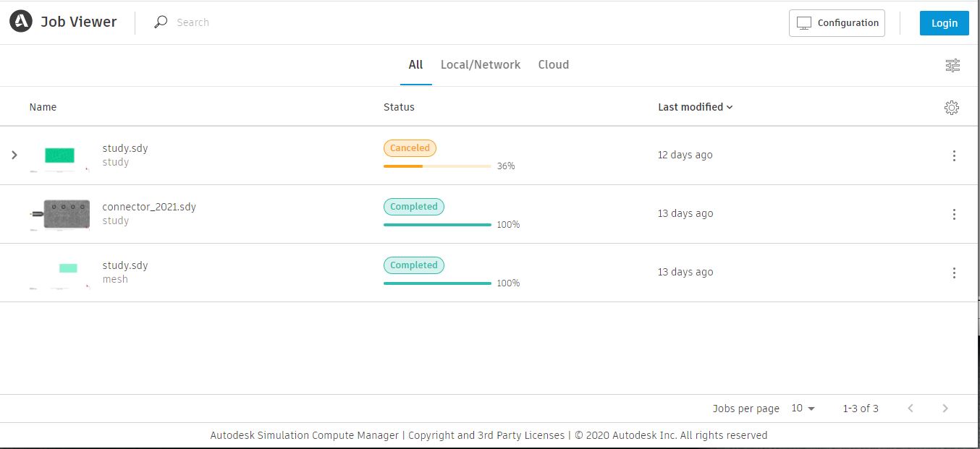Viewport: 980px width, 449px height.
Task: Open the filter sliders icon
Action: [x=952, y=65]
